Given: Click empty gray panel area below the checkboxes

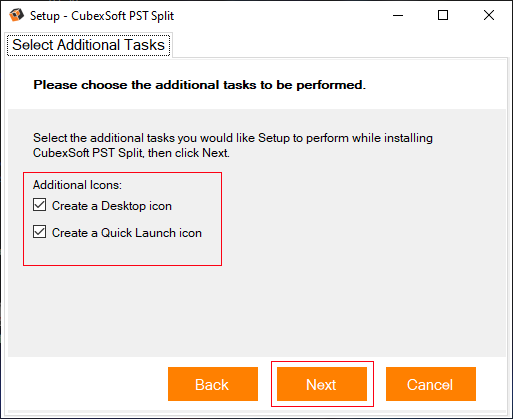Looking at the screenshot, I should pos(257,310).
